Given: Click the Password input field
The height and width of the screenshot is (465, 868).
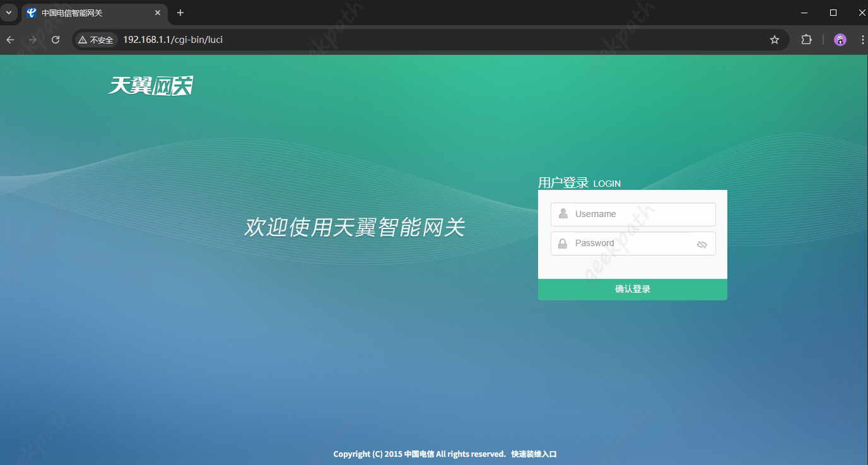Looking at the screenshot, I should click(633, 244).
